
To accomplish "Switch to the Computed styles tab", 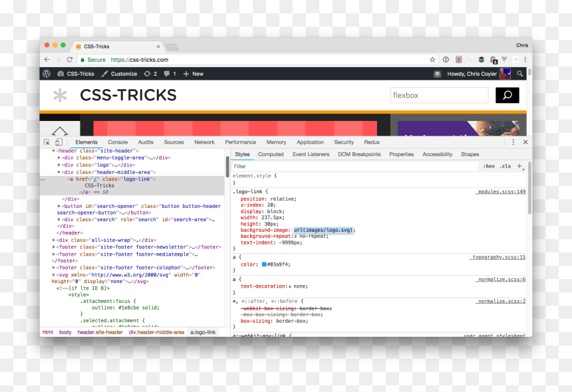I will [x=271, y=154].
